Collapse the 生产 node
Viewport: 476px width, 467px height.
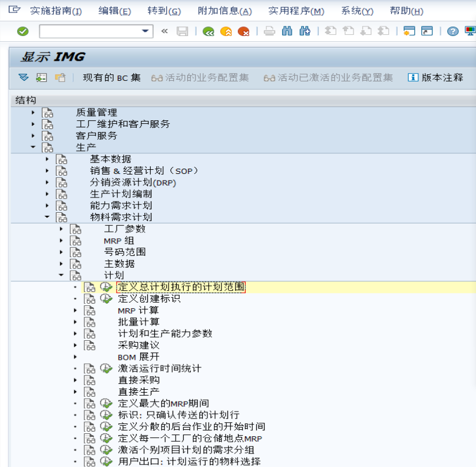[x=33, y=147]
